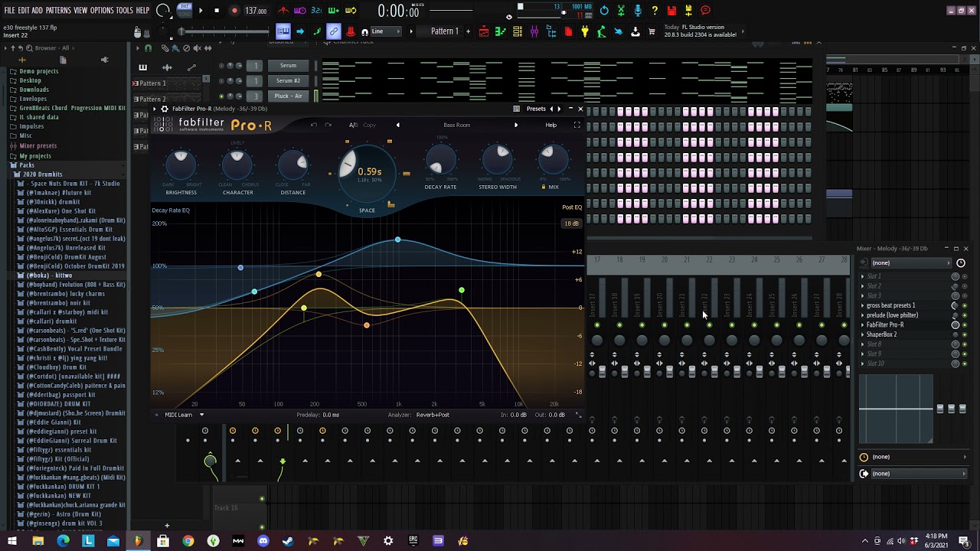Image resolution: width=980 pixels, height=551 pixels.
Task: Open Google Chrome from the taskbar
Action: 188,541
